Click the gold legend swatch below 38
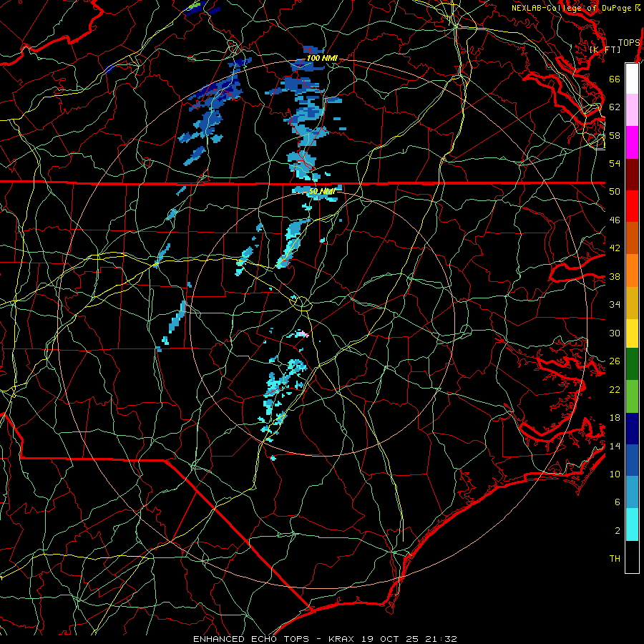644x644 pixels. (x=632, y=303)
